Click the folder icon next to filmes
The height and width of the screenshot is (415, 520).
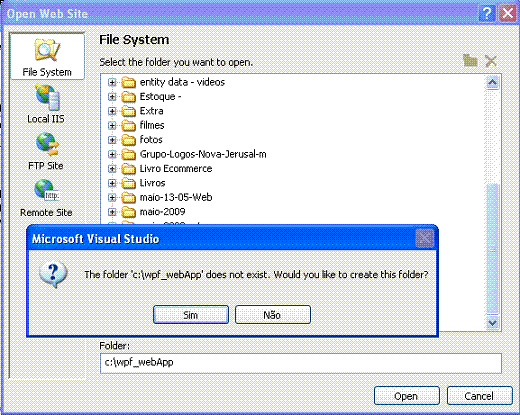128,125
